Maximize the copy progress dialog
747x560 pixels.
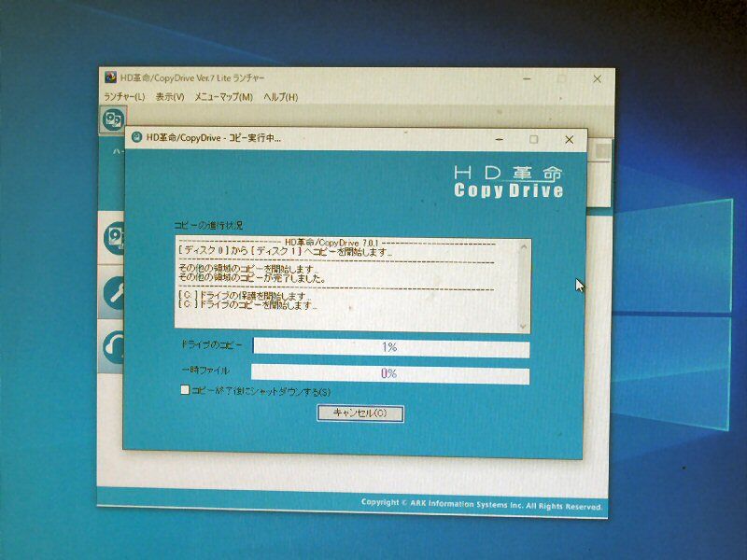pos(533,139)
